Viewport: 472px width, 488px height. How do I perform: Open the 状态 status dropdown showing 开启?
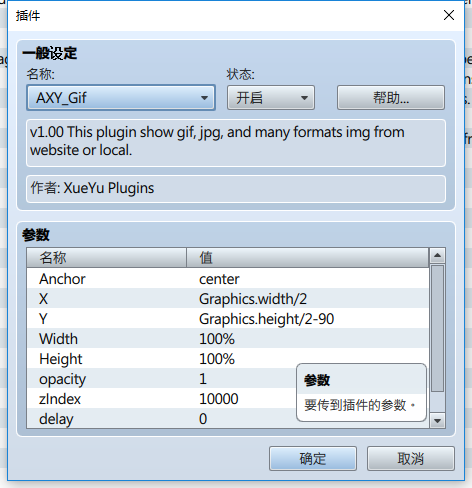[271, 98]
